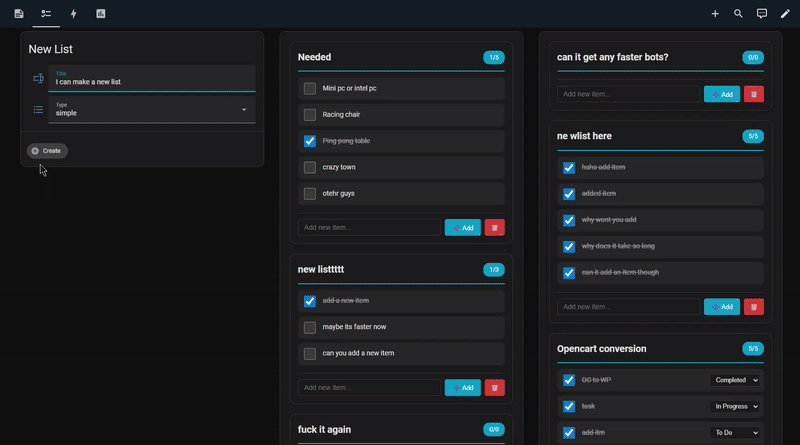Click Add in 'can it get any faster bots?'
The height and width of the screenshot is (445, 800).
(722, 94)
